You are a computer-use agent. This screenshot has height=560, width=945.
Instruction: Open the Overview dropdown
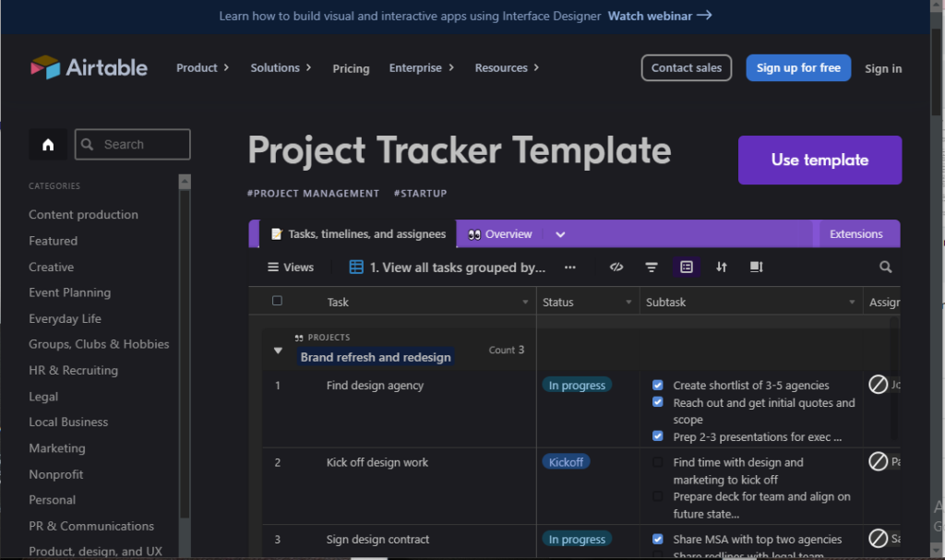pyautogui.click(x=560, y=233)
